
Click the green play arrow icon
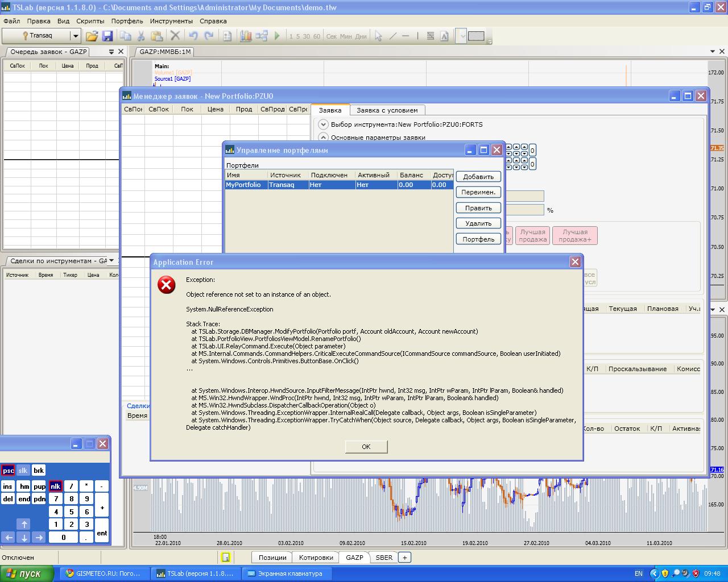[277, 36]
